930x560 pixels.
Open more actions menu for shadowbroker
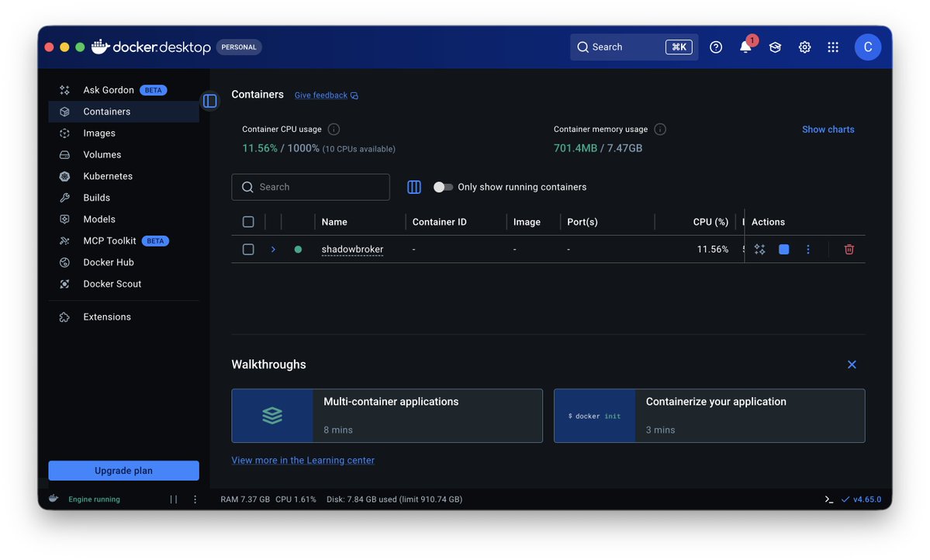click(807, 249)
